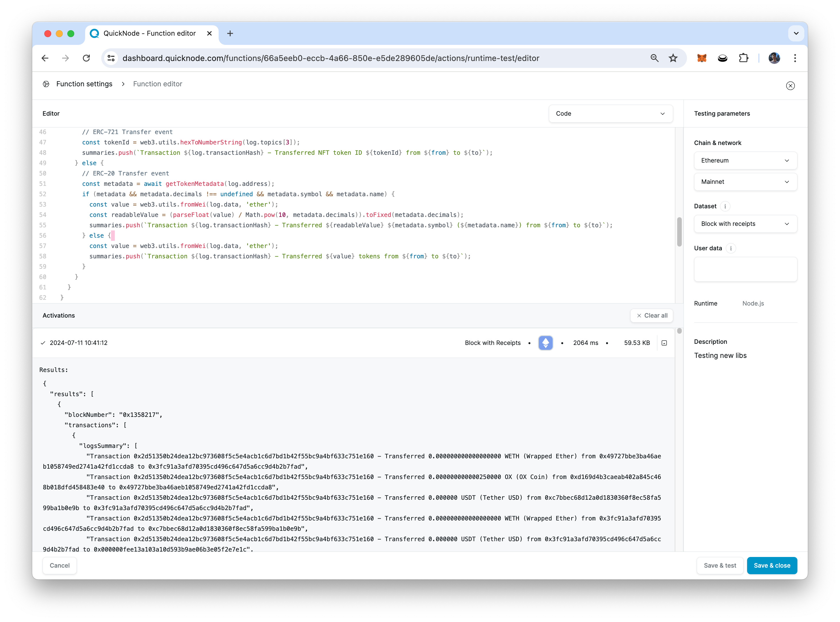Click the User data info icon

point(730,249)
